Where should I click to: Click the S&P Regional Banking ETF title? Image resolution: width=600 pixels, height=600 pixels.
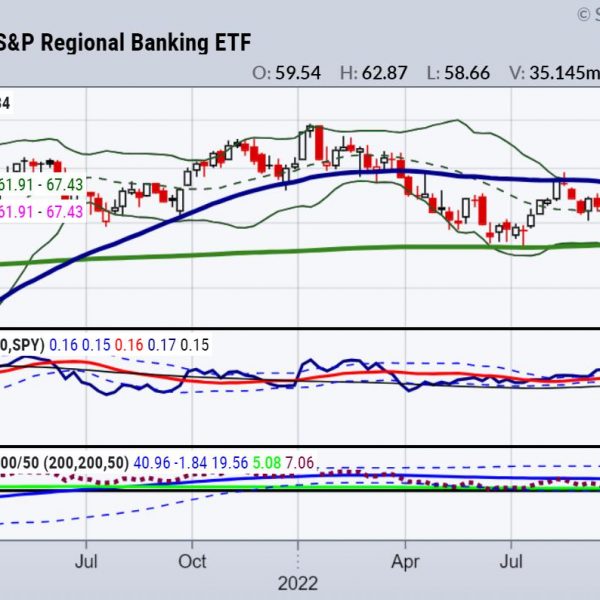point(125,42)
